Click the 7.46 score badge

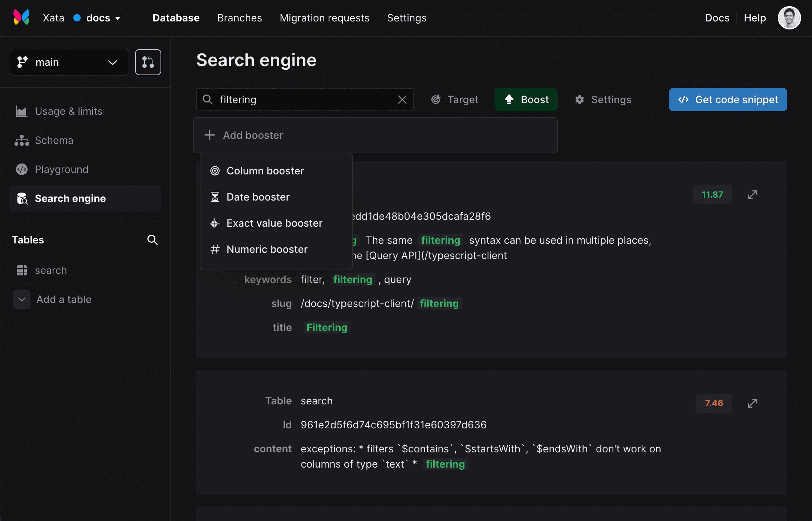(x=714, y=403)
